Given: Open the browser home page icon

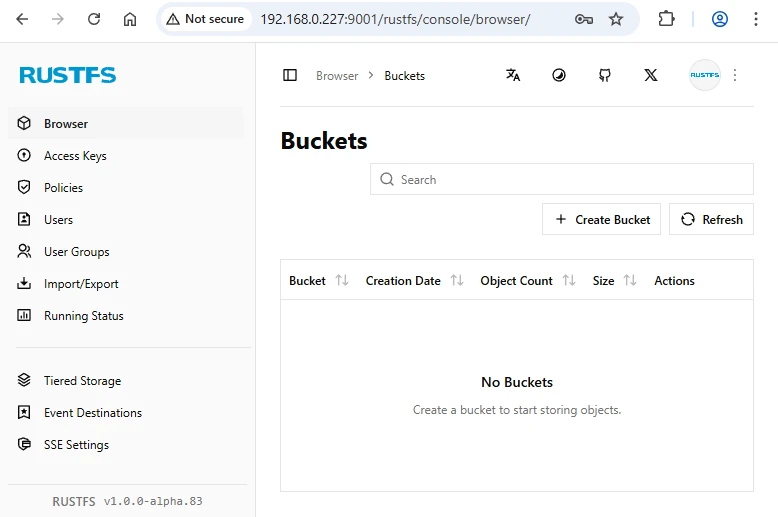Looking at the screenshot, I should (x=130, y=19).
